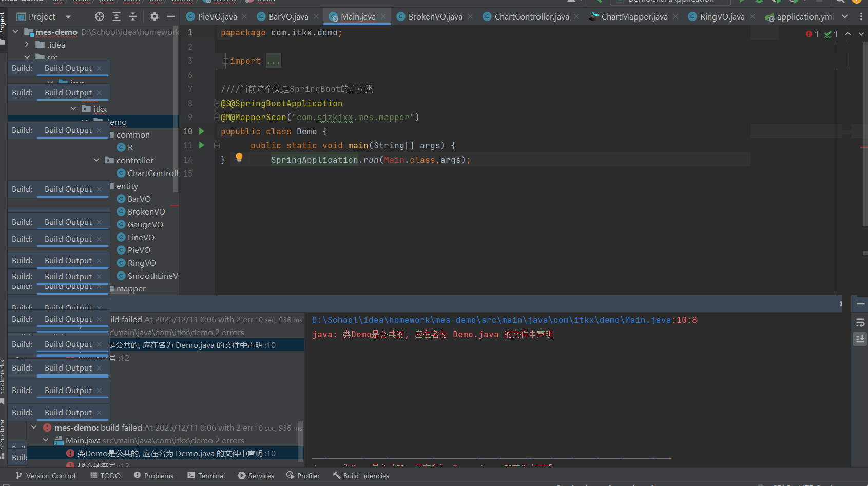Open the Profiler tool window

[x=303, y=476]
